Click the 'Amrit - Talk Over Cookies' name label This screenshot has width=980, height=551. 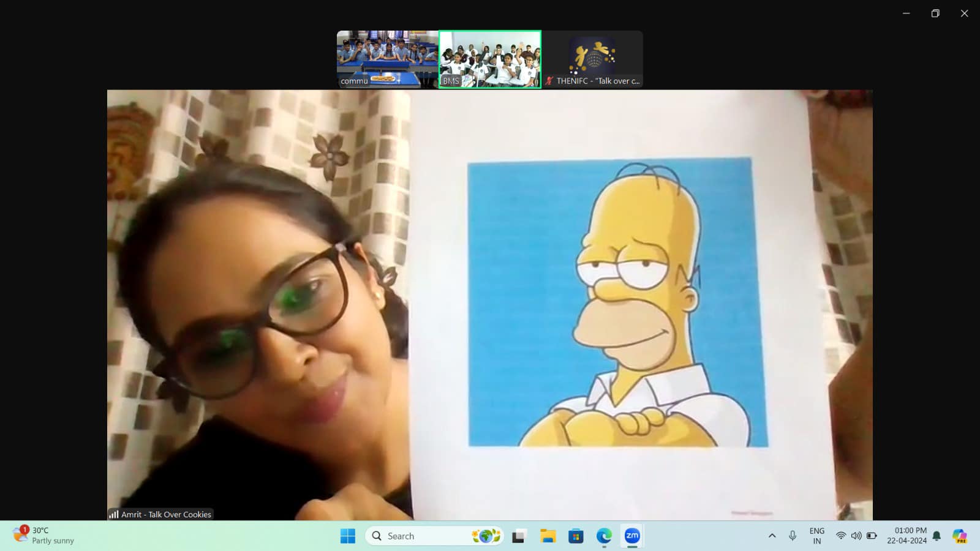click(166, 514)
